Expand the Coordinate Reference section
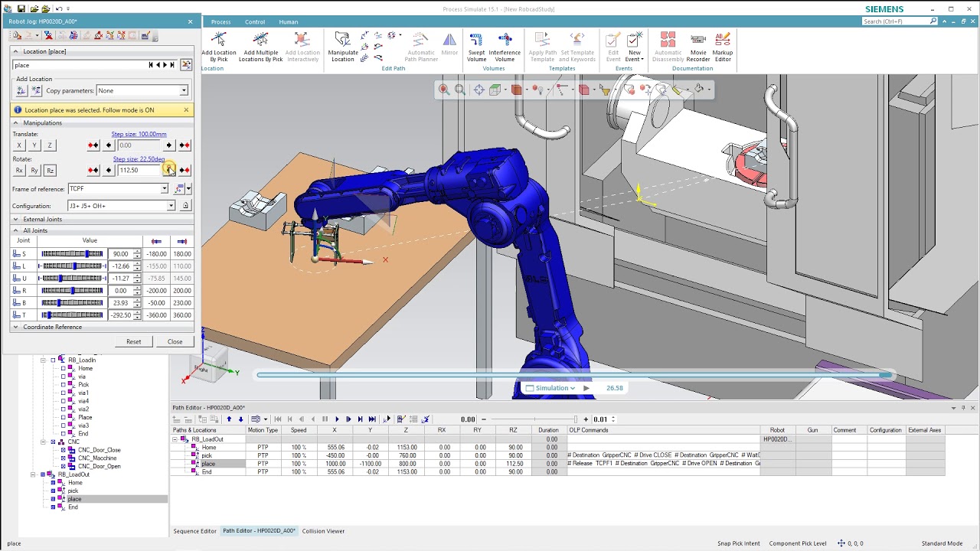 [15, 327]
